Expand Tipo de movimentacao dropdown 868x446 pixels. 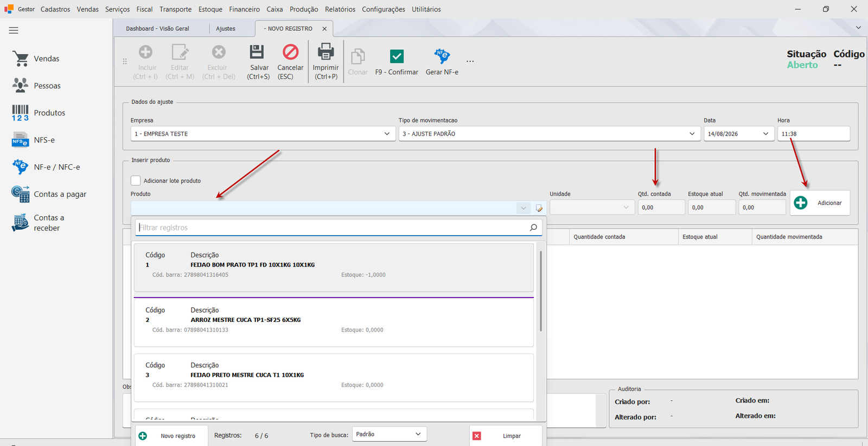point(692,134)
